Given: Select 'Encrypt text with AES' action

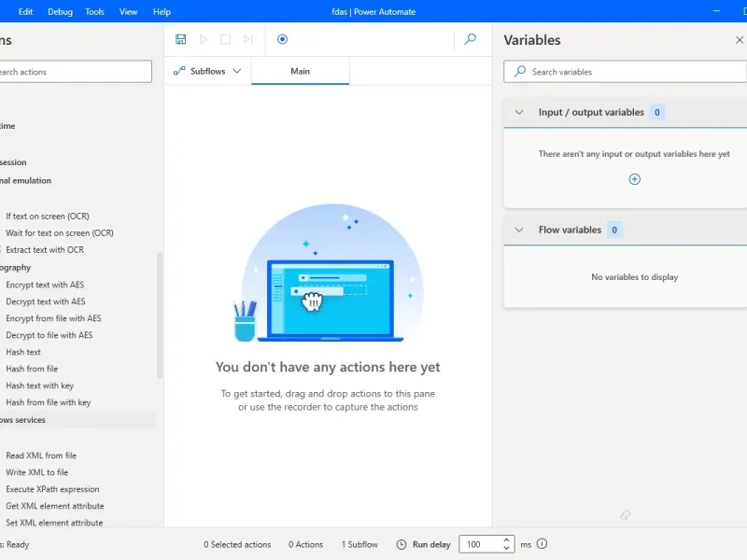Looking at the screenshot, I should (45, 285).
